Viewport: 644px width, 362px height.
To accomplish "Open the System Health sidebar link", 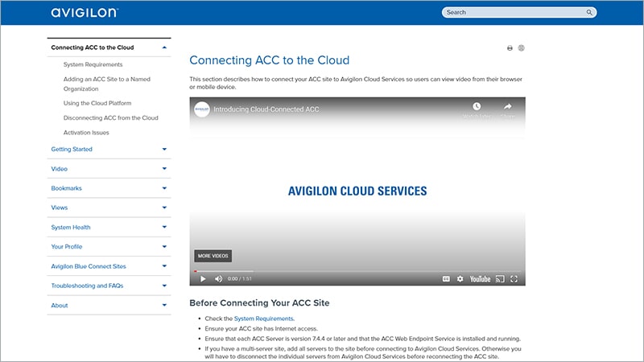I will [x=71, y=227].
